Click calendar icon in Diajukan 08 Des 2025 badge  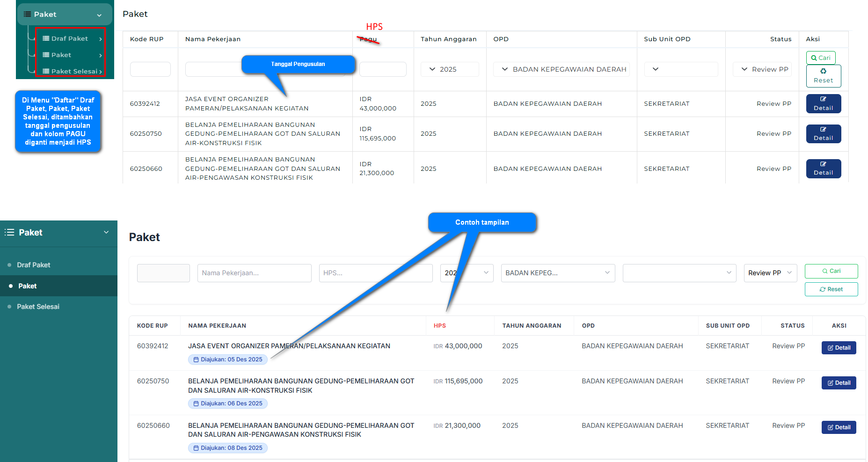(196, 448)
